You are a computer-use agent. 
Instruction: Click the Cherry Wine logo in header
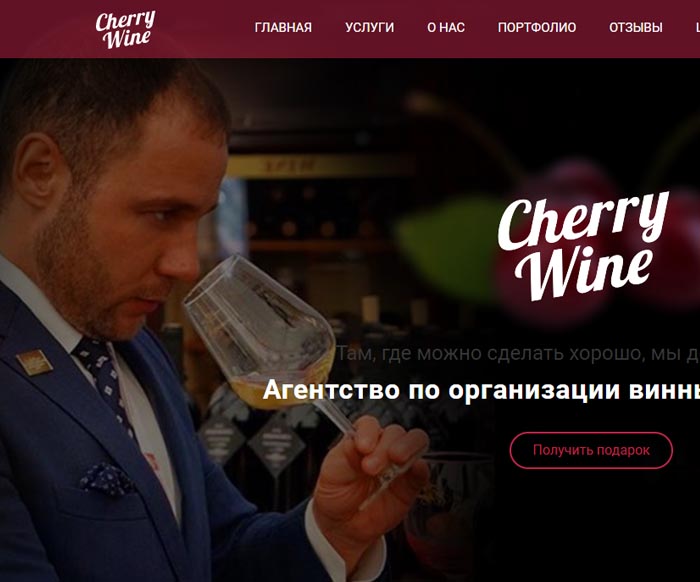pos(125,29)
